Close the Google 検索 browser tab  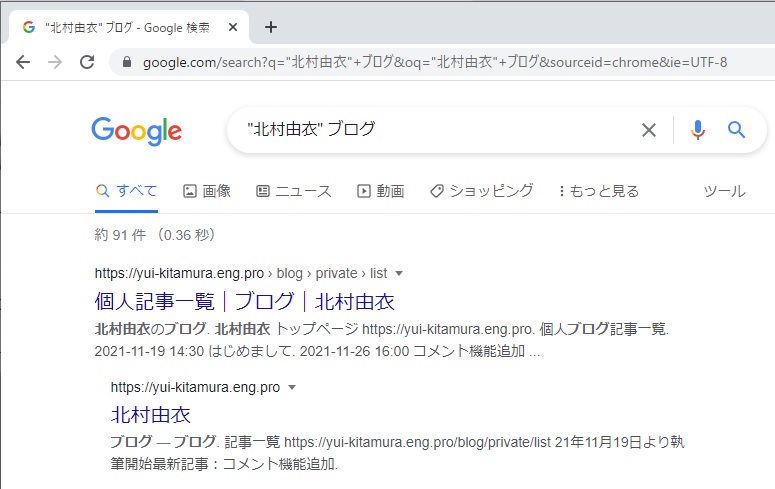(233, 27)
